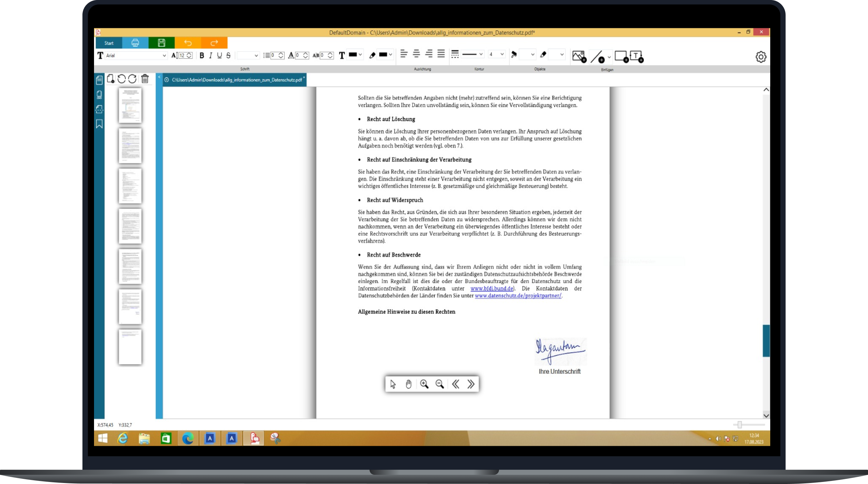Click the zoom in magnifier icon
This screenshot has width=868, height=484.
424,384
